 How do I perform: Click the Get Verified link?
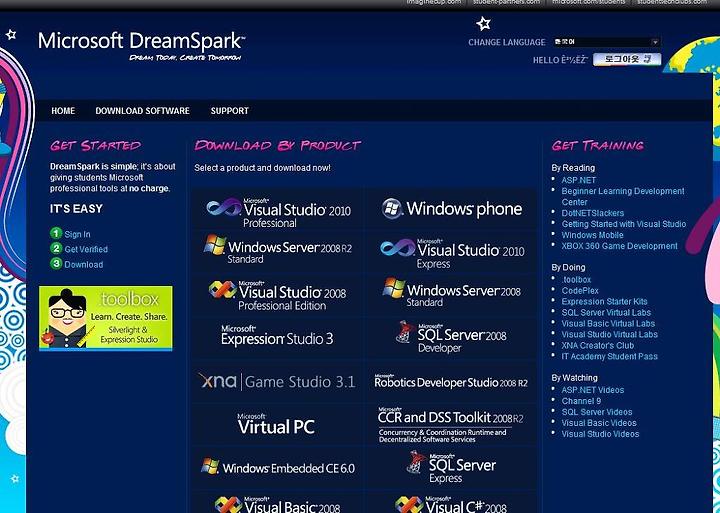86,249
